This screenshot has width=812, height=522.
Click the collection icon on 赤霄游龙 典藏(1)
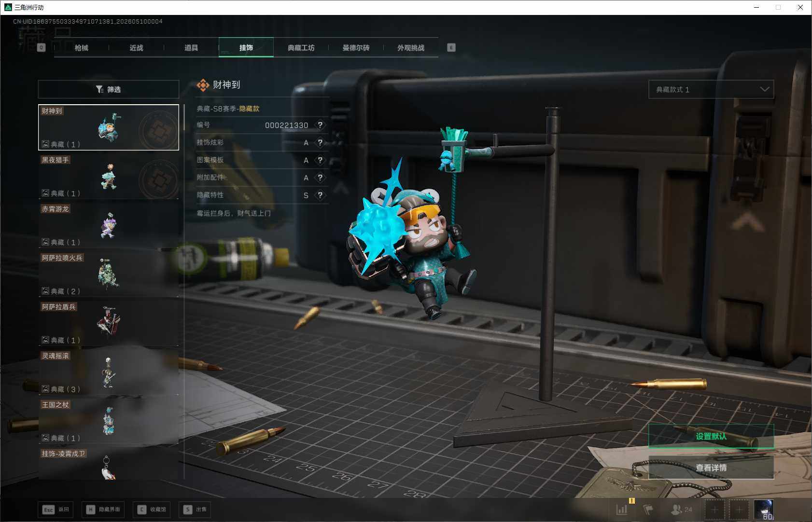pyautogui.click(x=45, y=242)
